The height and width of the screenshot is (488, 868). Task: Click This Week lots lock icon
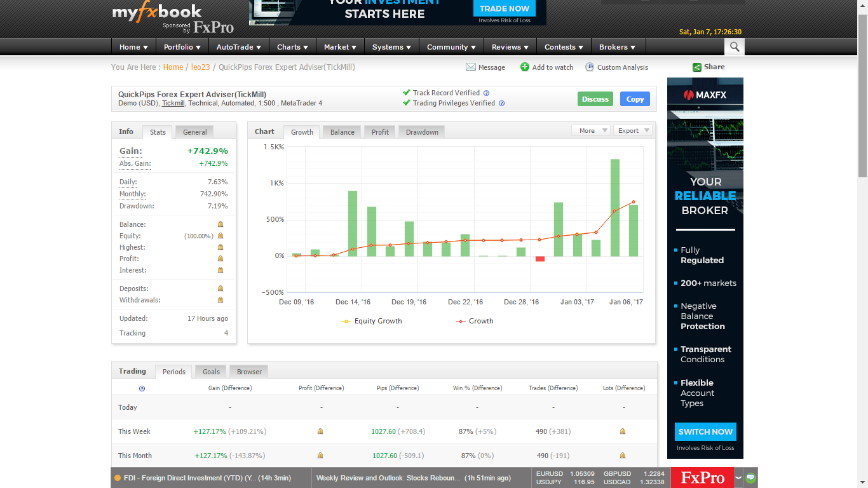pyautogui.click(x=623, y=431)
